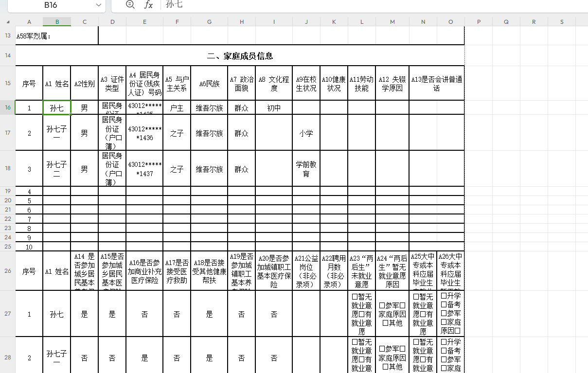This screenshot has width=588, height=373.
Task: Click the "户主" cell in row 16
Action: tap(177, 107)
